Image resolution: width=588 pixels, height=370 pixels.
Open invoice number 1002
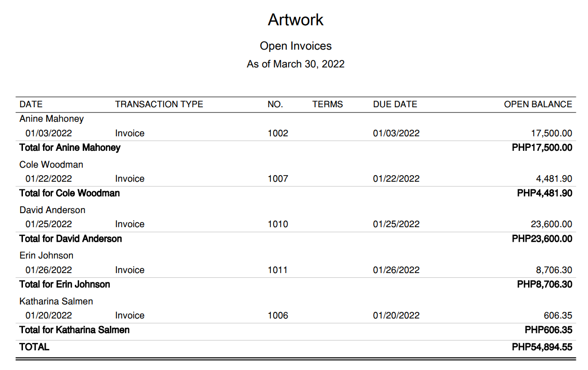(x=278, y=133)
